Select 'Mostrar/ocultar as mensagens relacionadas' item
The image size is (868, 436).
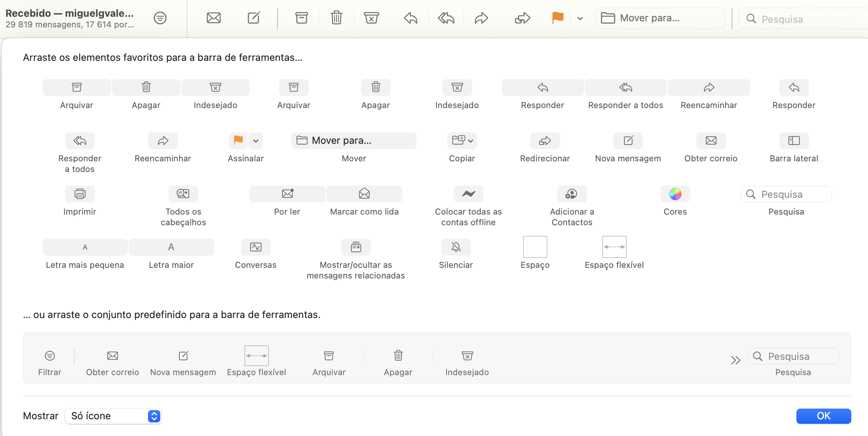point(356,247)
